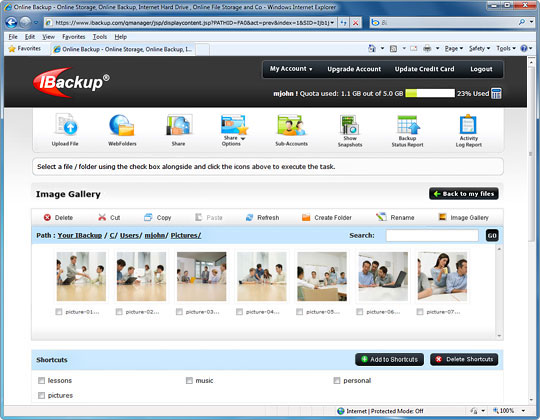
Task: Stop page loading with red X
Action: pos(355,23)
